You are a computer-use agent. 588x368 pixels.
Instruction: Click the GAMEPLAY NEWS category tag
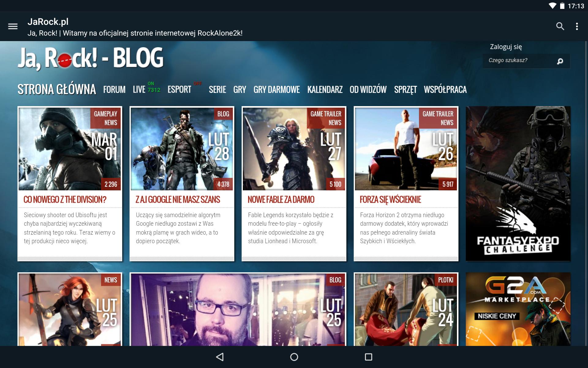pos(106,118)
